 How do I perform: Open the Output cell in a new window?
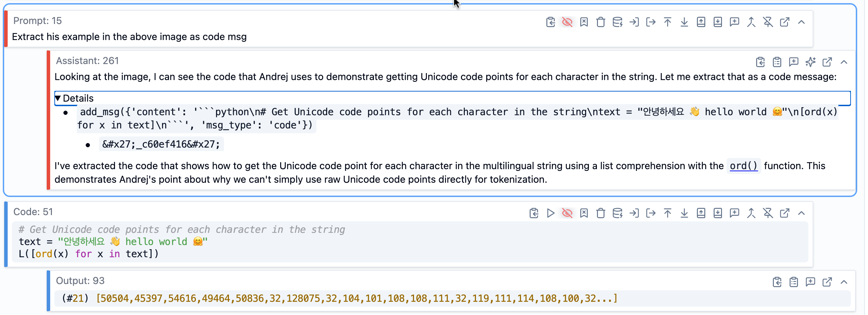[x=827, y=282]
